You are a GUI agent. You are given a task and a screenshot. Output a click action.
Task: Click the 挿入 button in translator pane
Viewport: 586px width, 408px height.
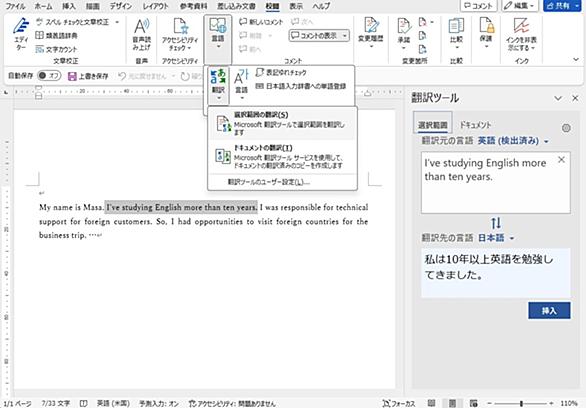click(549, 310)
